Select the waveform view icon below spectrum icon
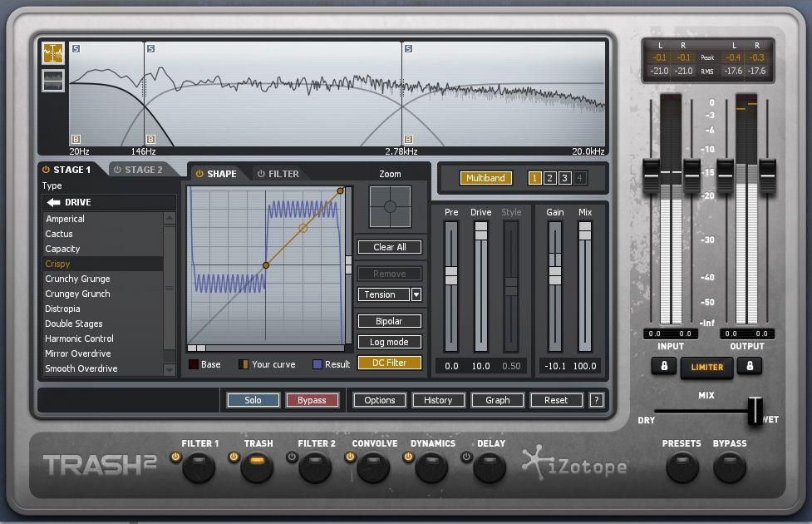This screenshot has height=524, width=812. (x=53, y=81)
